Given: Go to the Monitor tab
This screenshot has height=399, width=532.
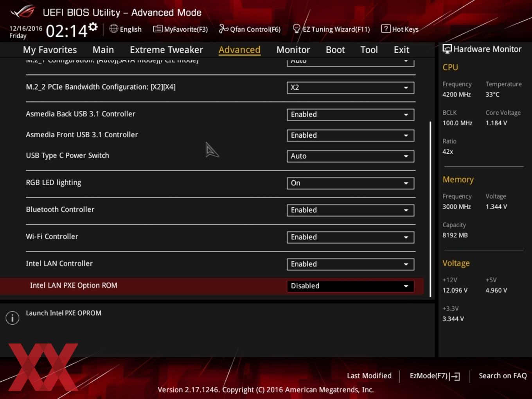Looking at the screenshot, I should click(x=293, y=50).
